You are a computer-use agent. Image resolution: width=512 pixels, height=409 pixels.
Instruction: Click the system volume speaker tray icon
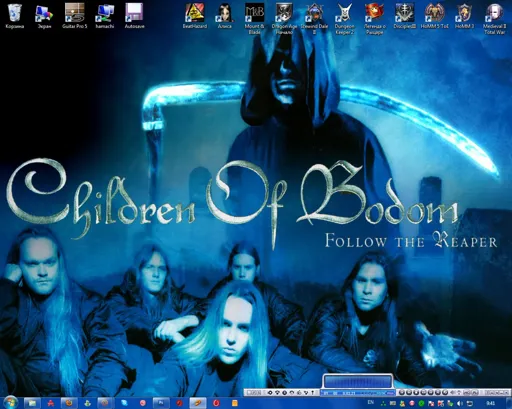point(460,403)
